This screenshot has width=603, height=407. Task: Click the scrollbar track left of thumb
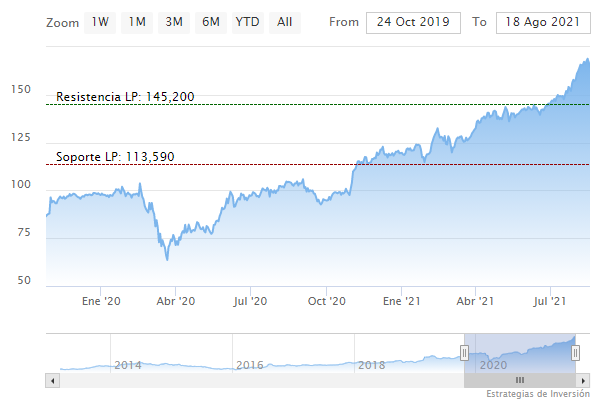point(250,381)
